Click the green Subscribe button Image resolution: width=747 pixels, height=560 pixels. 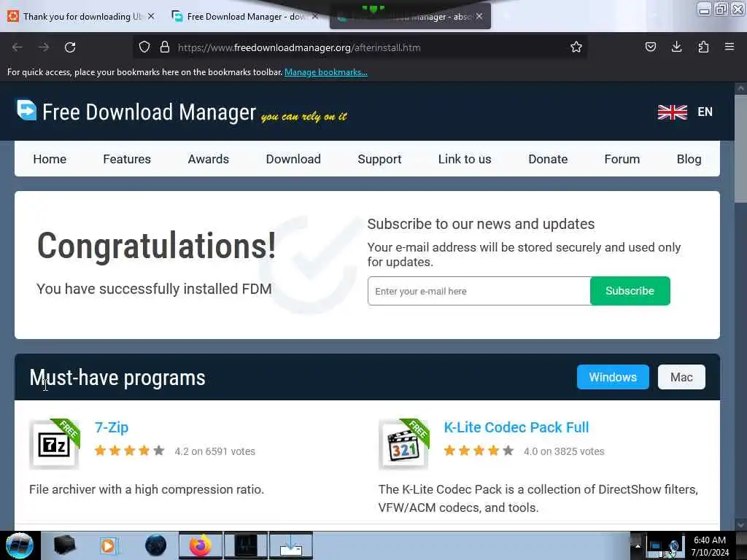coord(630,291)
